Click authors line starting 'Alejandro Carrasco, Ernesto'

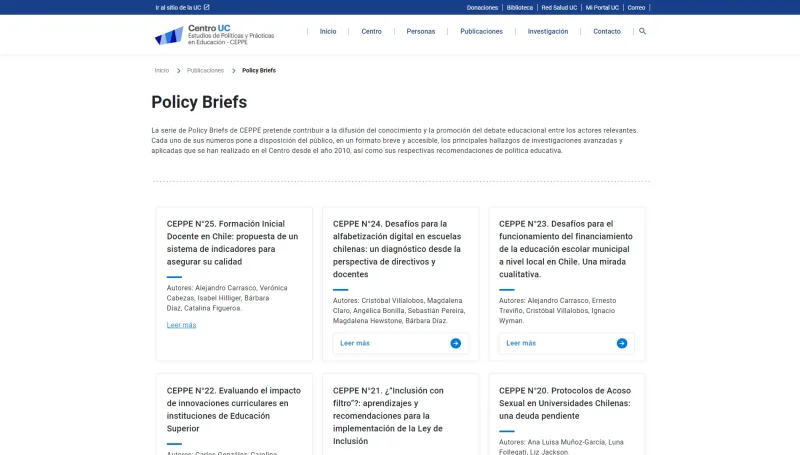click(x=558, y=311)
